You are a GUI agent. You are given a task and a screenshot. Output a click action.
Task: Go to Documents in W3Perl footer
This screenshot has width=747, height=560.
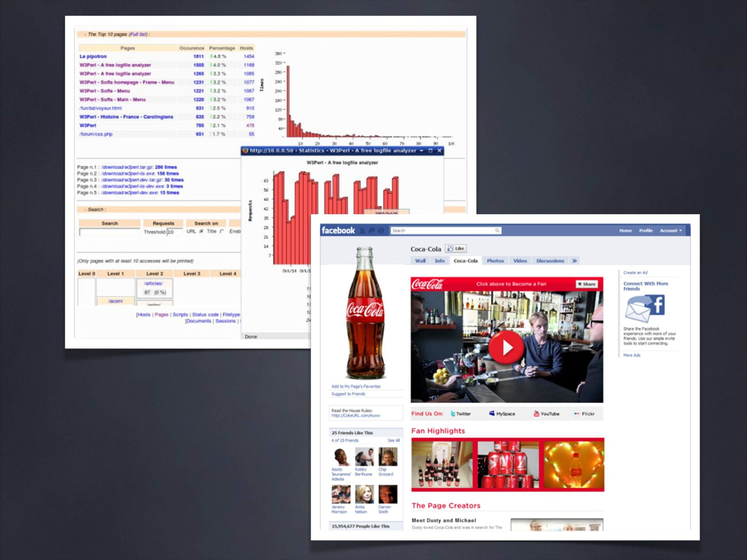[x=198, y=321]
